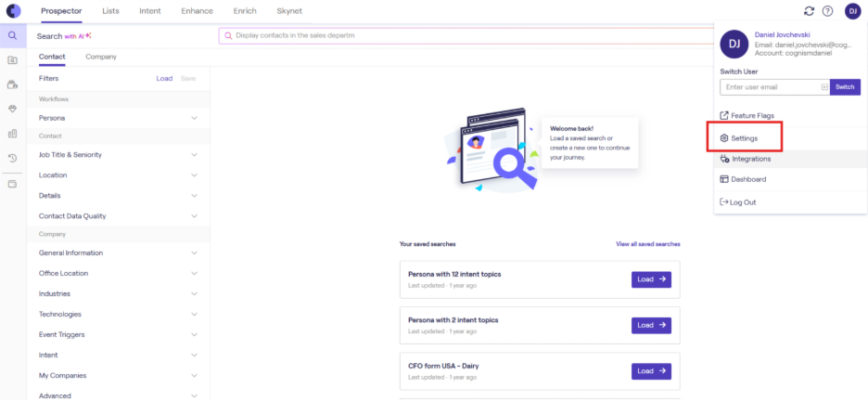This screenshot has width=868, height=401.
Task: Expand the Location filter
Action: [195, 175]
